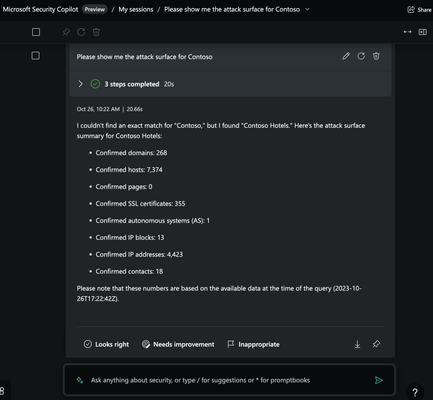Click the green completed checkmark icon

[x=95, y=84]
